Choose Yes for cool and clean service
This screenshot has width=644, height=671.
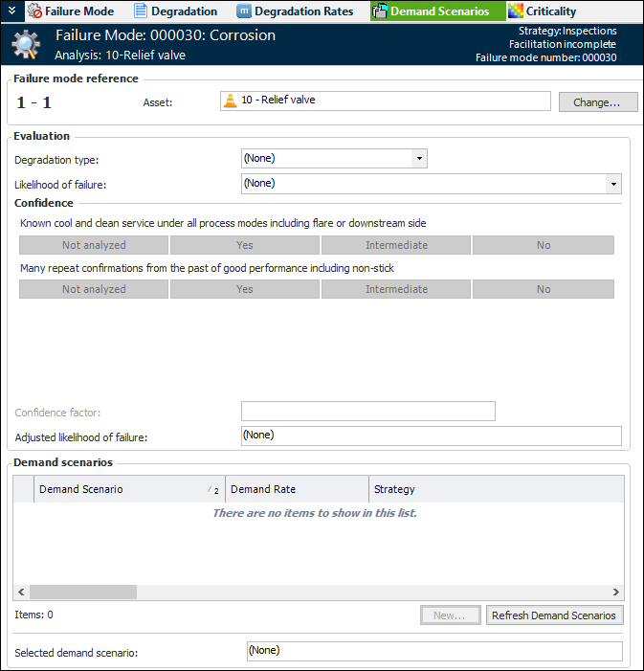[x=245, y=245]
